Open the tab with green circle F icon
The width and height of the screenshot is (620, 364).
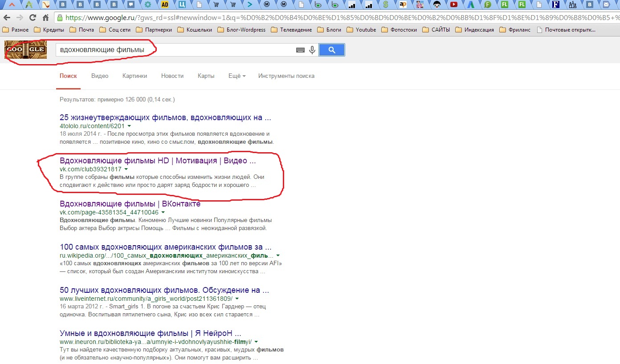click(488, 5)
